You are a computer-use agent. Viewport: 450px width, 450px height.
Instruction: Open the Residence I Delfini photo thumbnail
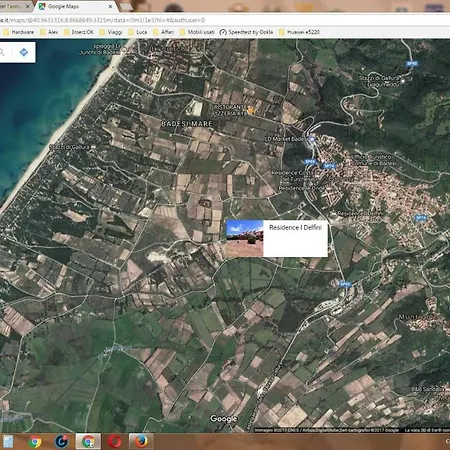pos(244,238)
